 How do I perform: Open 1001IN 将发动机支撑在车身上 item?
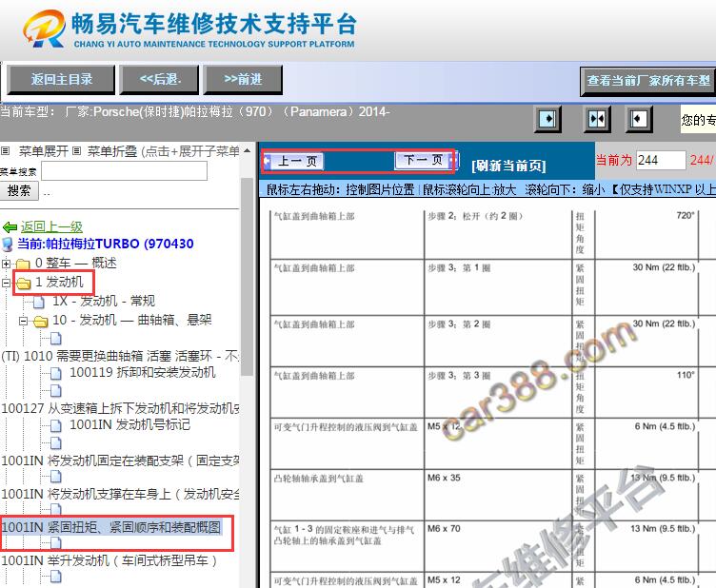121,494
